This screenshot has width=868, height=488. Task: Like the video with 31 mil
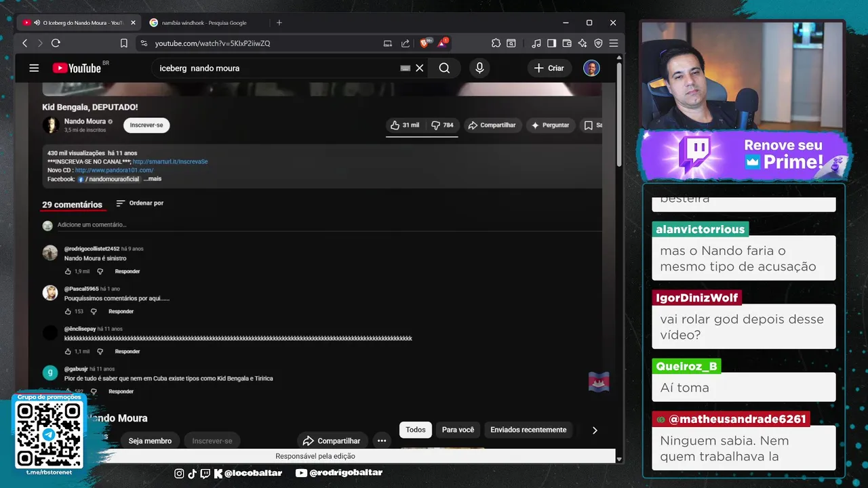405,125
